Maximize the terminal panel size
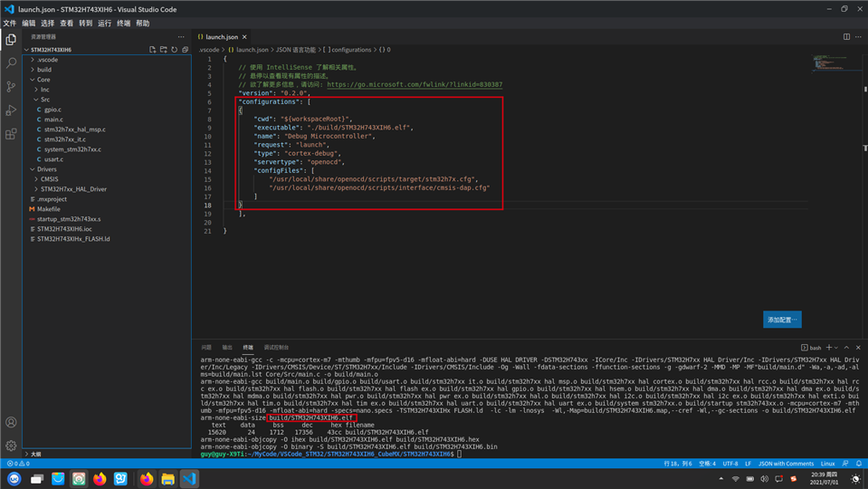The width and height of the screenshot is (868, 489). pyautogui.click(x=846, y=348)
